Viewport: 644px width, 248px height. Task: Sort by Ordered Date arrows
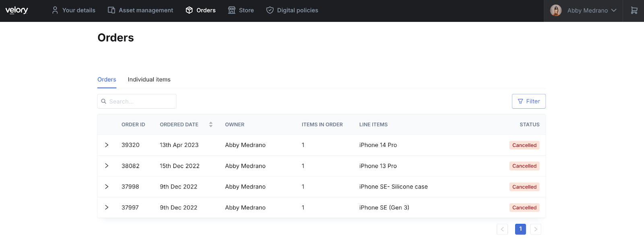pos(211,125)
